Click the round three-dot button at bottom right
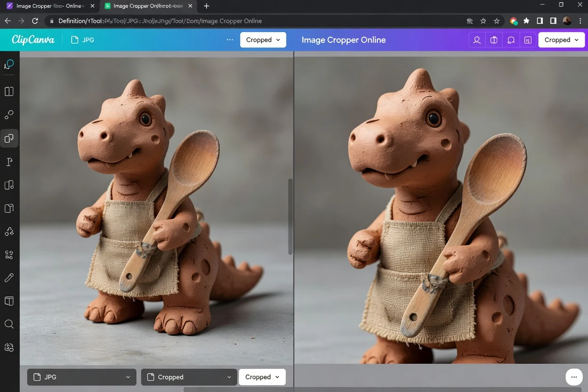The width and height of the screenshot is (588, 392). pyautogui.click(x=574, y=377)
